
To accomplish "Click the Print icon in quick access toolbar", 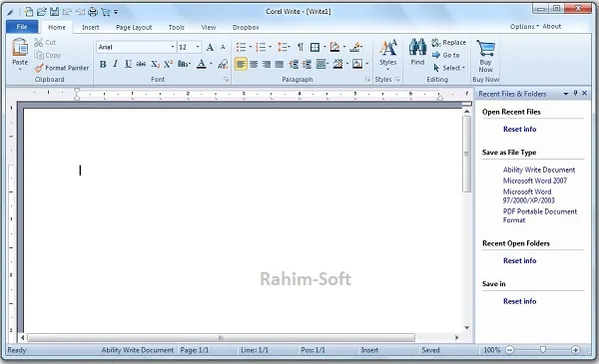I will click(x=93, y=12).
